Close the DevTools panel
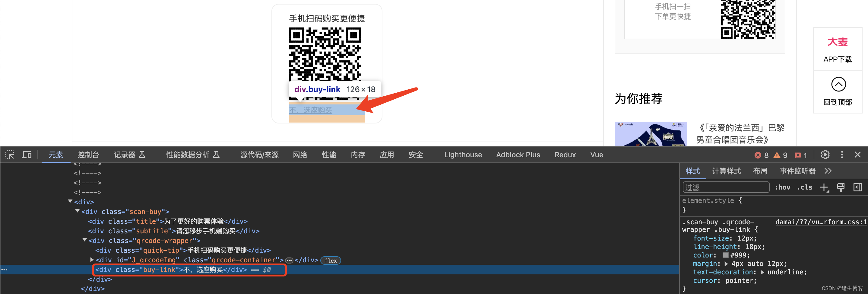 tap(857, 155)
